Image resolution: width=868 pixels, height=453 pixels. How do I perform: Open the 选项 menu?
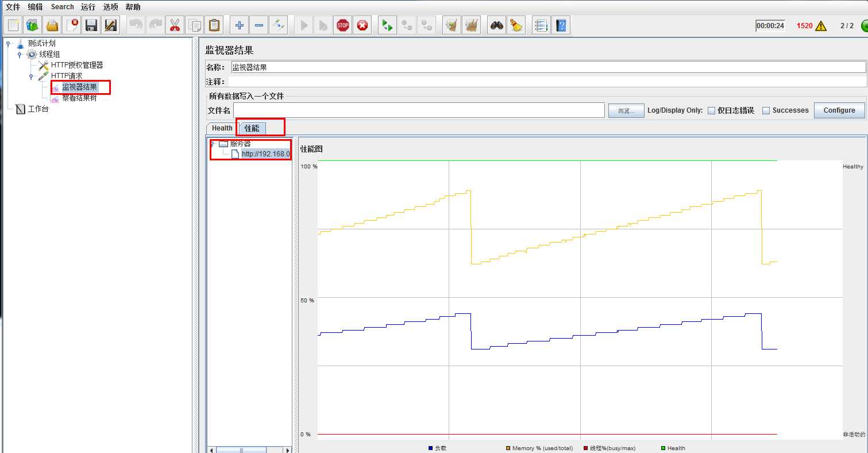[110, 7]
